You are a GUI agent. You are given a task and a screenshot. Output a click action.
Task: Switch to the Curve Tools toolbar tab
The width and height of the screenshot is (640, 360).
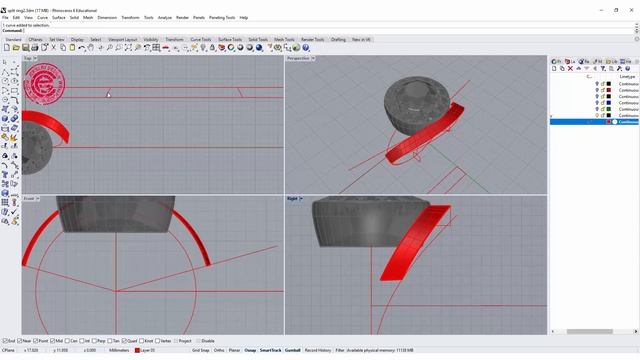click(201, 40)
